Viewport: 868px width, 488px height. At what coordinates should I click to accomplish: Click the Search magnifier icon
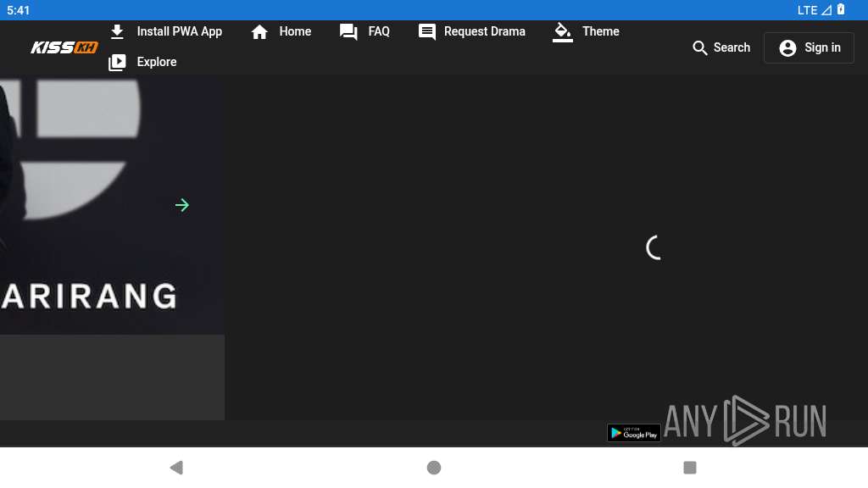pos(699,48)
